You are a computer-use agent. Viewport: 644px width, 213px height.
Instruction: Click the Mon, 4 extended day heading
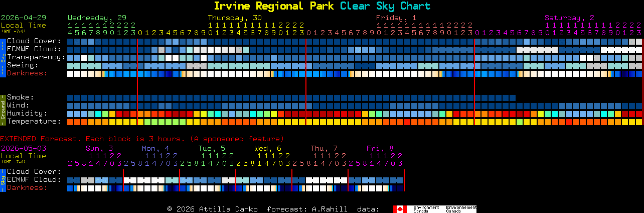point(155,148)
